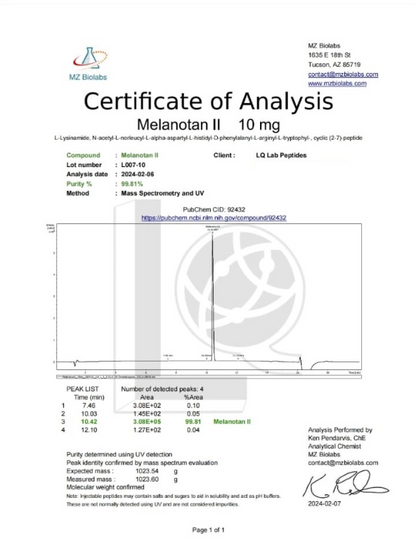Select the %Area value '99.81' in peak list
This screenshot has width=416, height=542.
tap(193, 422)
